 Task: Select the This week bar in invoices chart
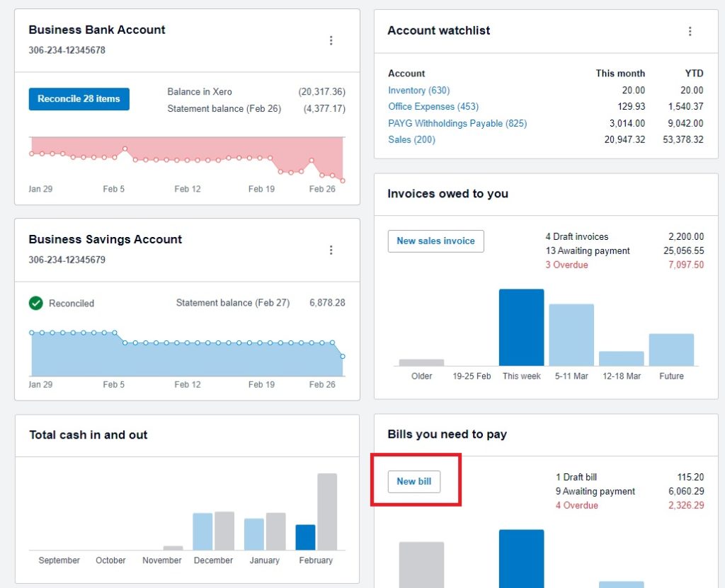tap(521, 325)
